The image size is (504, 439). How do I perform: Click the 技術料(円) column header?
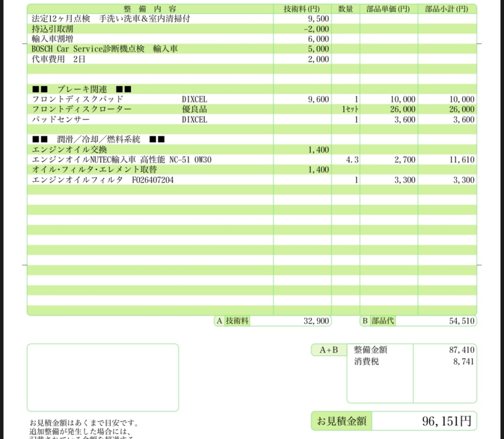point(302,8)
